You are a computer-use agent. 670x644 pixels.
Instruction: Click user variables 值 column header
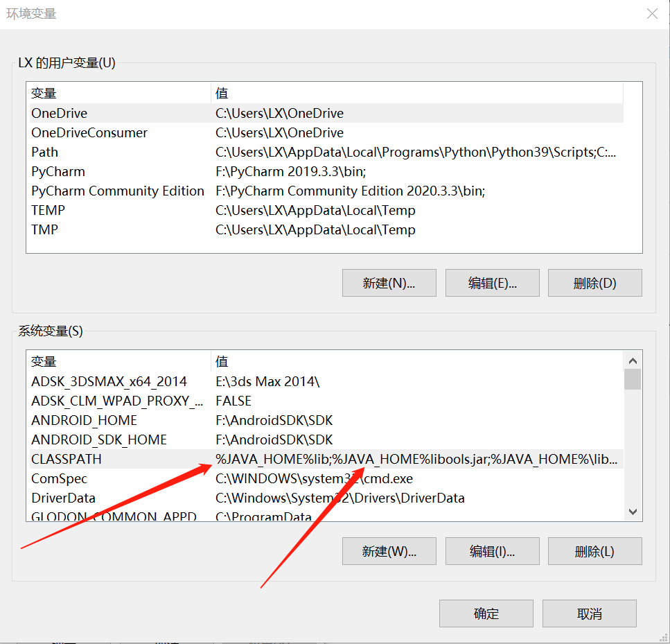pyautogui.click(x=417, y=93)
